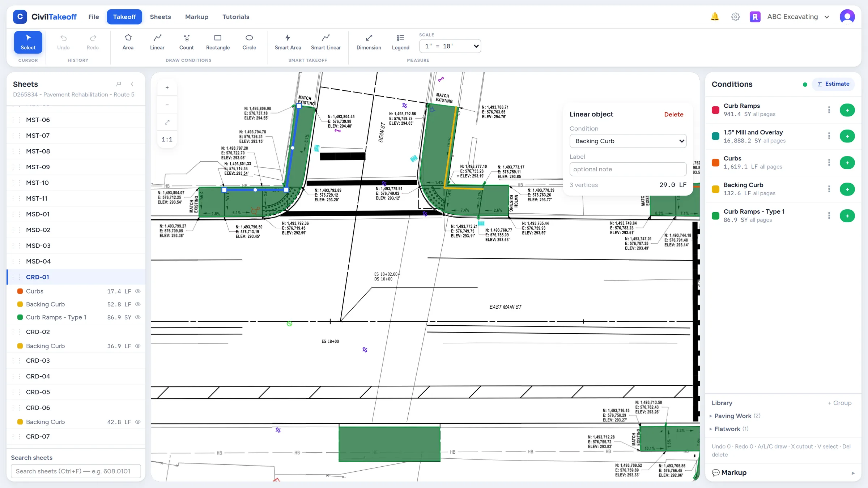Toggle visibility of Backing Curb 52.8 LF
868x488 pixels.
click(138, 304)
